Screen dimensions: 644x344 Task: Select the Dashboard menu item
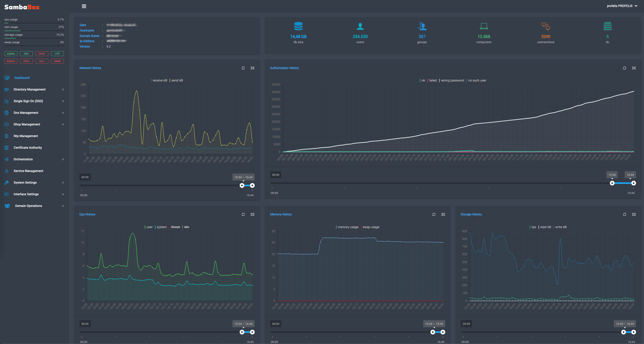click(21, 78)
